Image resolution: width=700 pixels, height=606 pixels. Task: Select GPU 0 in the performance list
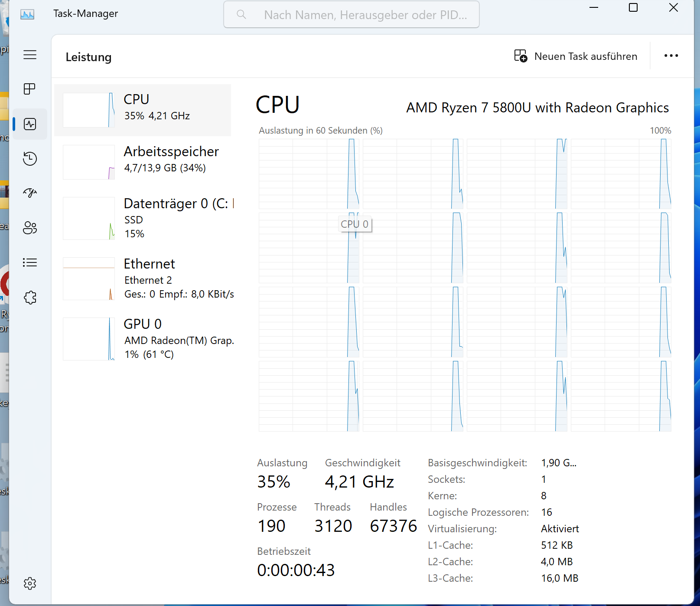coord(143,339)
